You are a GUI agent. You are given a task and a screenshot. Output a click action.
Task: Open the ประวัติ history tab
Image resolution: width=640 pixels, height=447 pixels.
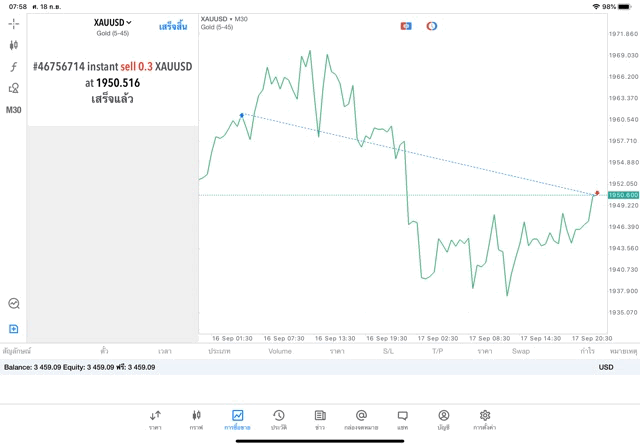(x=278, y=419)
